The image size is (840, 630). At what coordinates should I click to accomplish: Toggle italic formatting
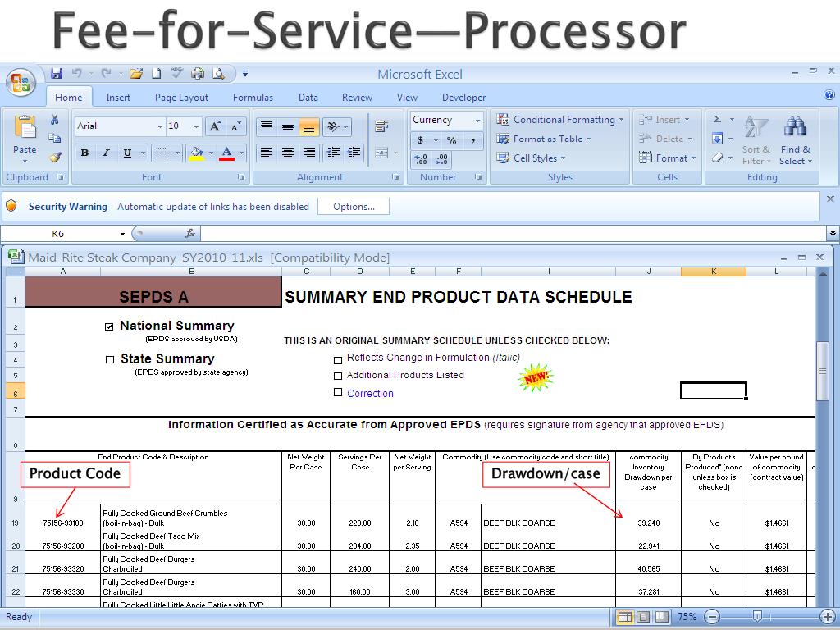(x=106, y=153)
